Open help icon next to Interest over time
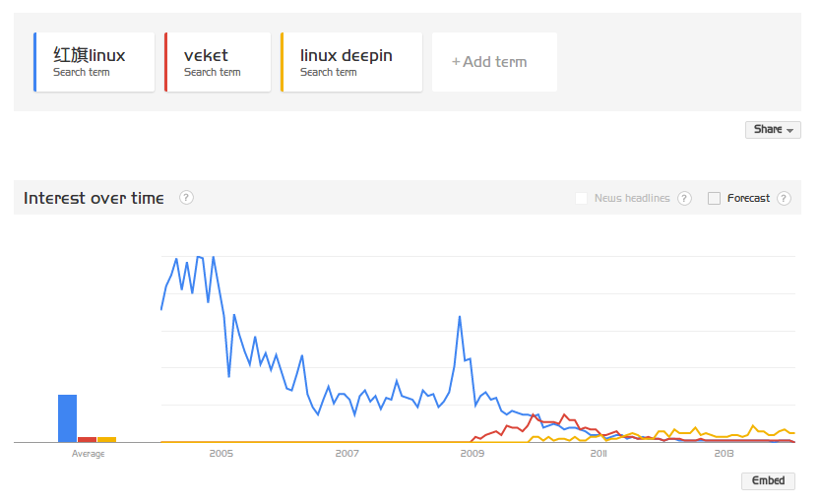 [186, 198]
